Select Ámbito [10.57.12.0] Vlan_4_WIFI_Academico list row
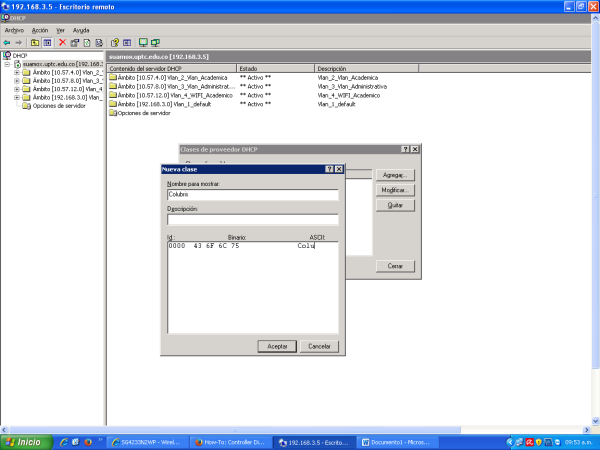The height and width of the screenshot is (450, 600). pyautogui.click(x=171, y=95)
